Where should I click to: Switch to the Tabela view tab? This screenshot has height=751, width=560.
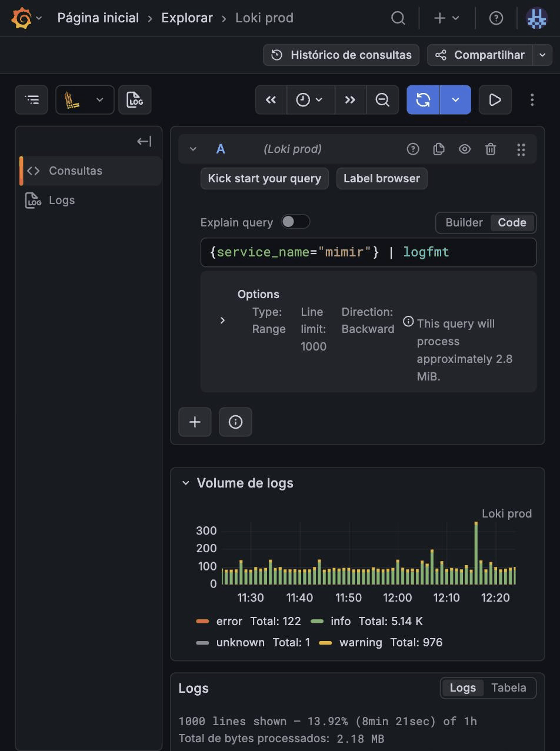click(x=509, y=688)
